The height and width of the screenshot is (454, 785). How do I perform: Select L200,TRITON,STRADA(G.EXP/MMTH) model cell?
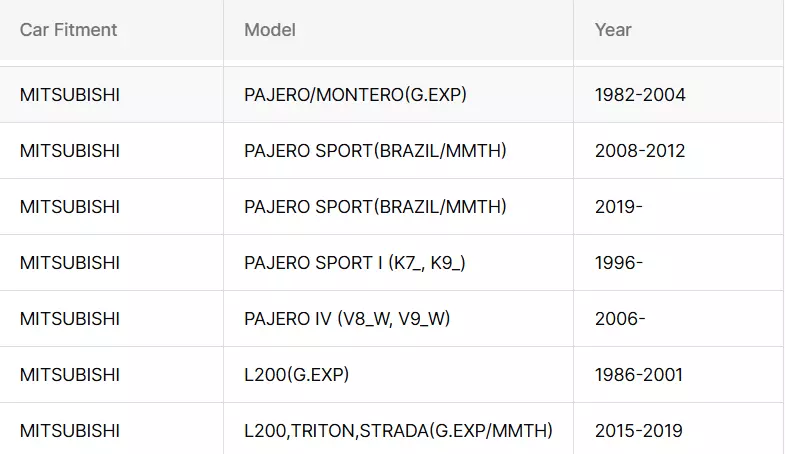point(398,431)
